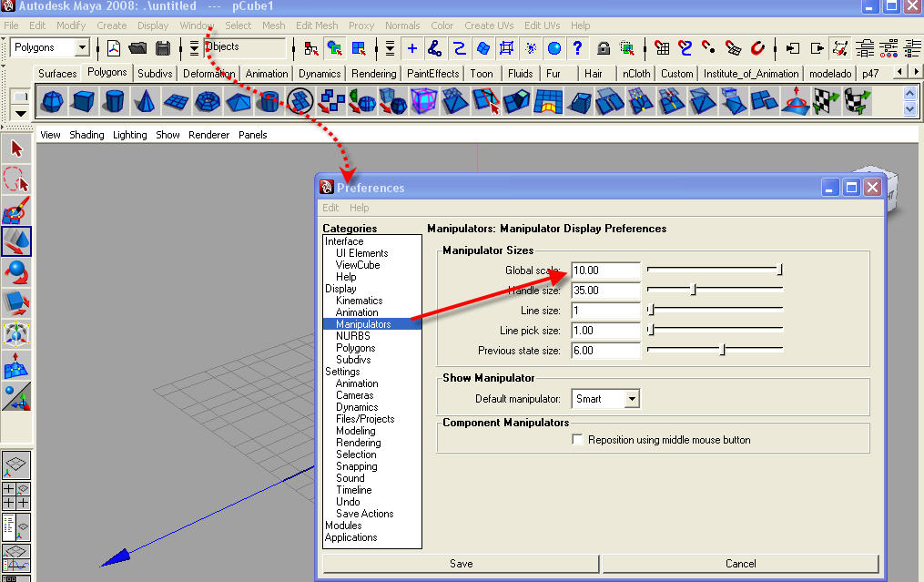Open the Renderer panel menu

coord(208,135)
